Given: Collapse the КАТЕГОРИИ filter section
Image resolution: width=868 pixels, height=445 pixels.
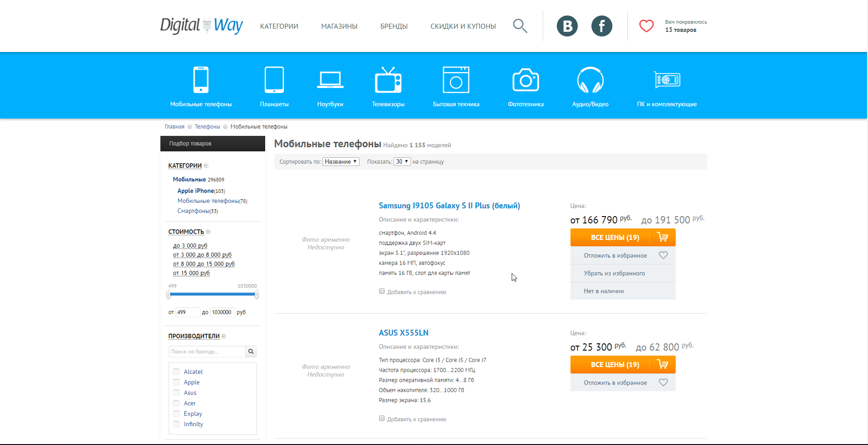Looking at the screenshot, I should (x=206, y=166).
